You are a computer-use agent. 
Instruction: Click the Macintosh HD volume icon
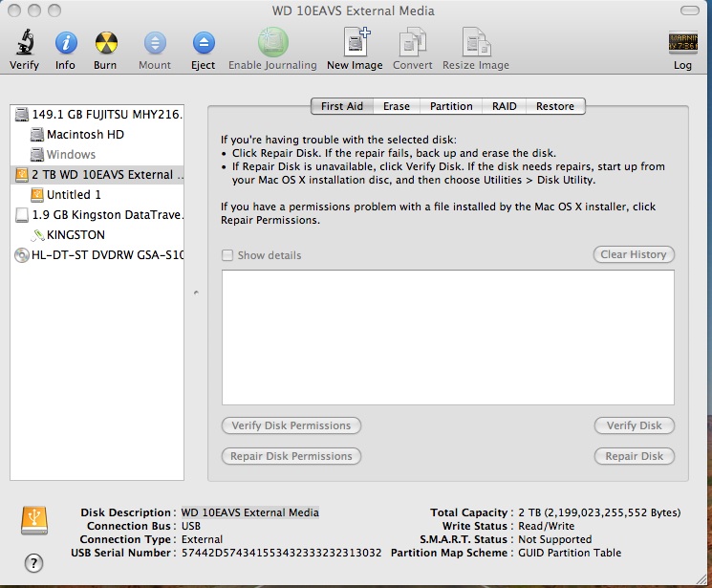pos(36,135)
